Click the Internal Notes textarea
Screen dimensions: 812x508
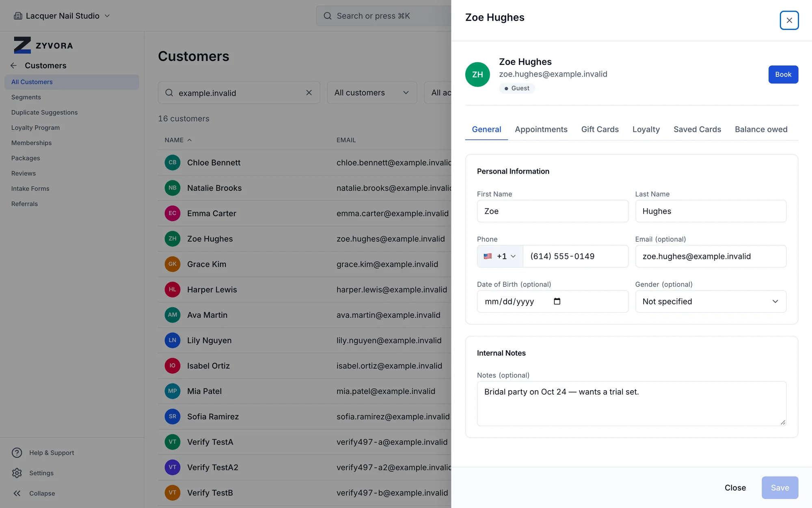pos(631,403)
